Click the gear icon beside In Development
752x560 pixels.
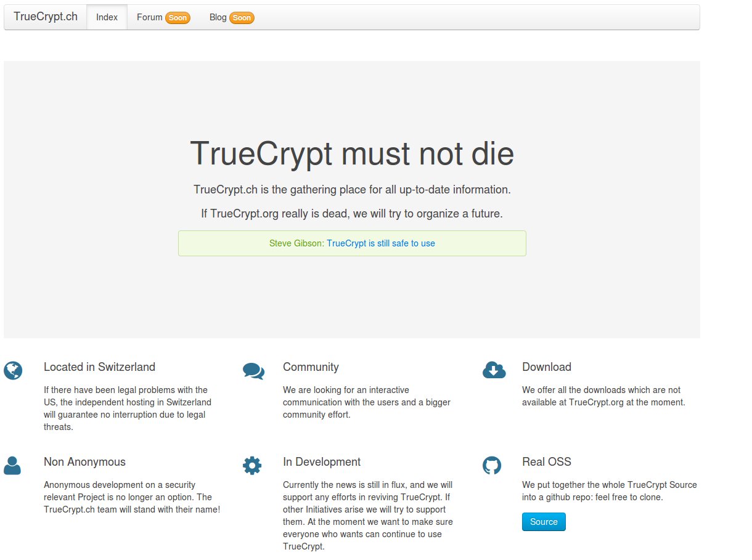252,466
